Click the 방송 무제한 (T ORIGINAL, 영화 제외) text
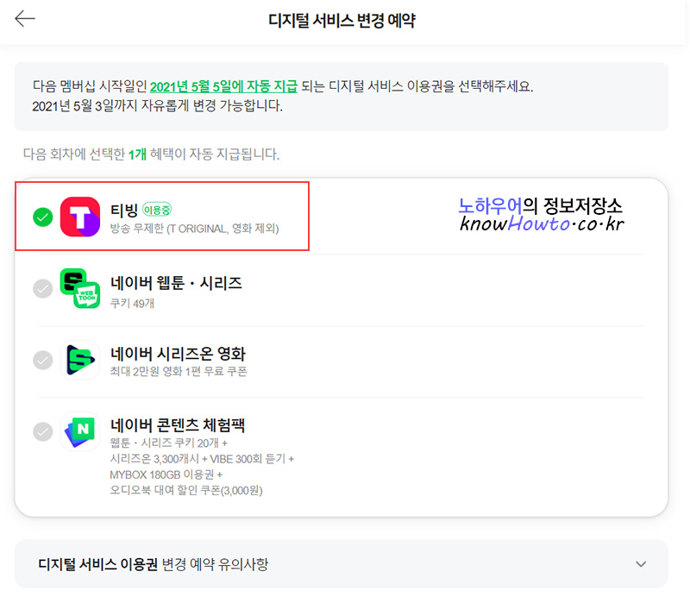 tap(194, 229)
